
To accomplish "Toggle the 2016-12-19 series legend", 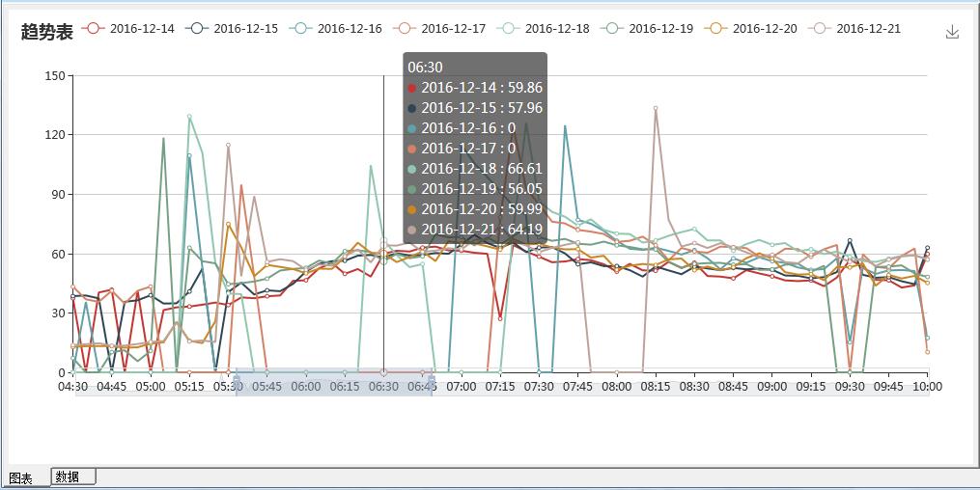I will point(647,28).
